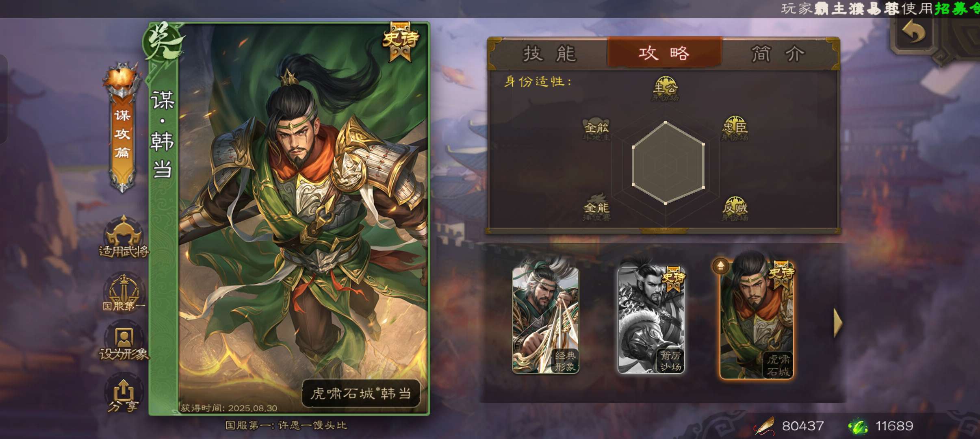The image size is (980, 439).
Task: Open the 适用武将 helmet icon
Action: pyautogui.click(x=124, y=237)
